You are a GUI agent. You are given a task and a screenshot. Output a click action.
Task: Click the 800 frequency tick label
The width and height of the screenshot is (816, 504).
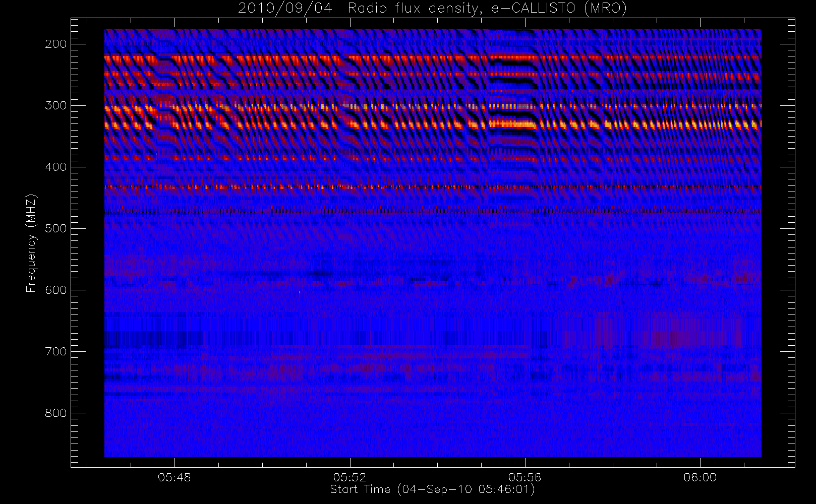click(55, 413)
